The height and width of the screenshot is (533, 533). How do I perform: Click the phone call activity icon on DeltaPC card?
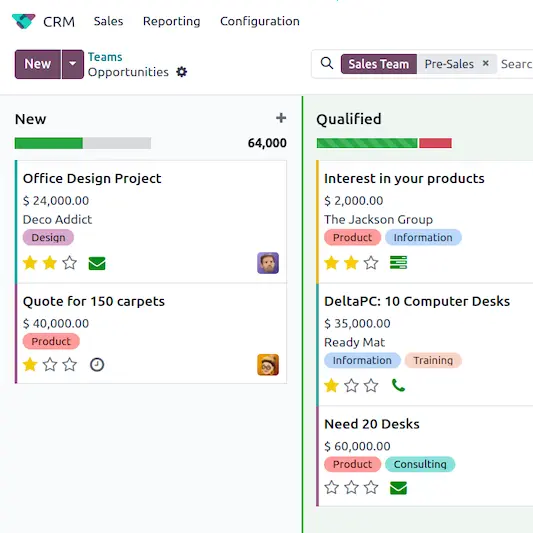398,385
